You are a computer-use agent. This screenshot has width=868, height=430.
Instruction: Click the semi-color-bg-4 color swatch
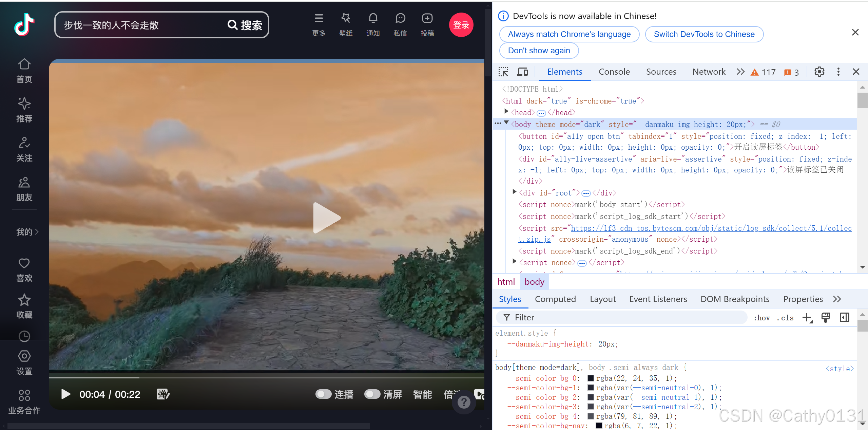click(591, 416)
